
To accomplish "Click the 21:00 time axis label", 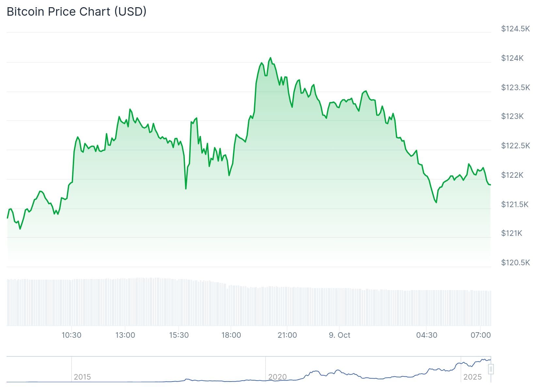I will pyautogui.click(x=287, y=335).
